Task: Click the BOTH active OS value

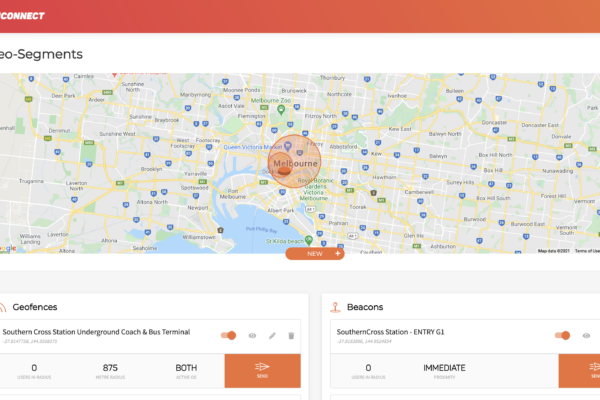Action: (186, 368)
